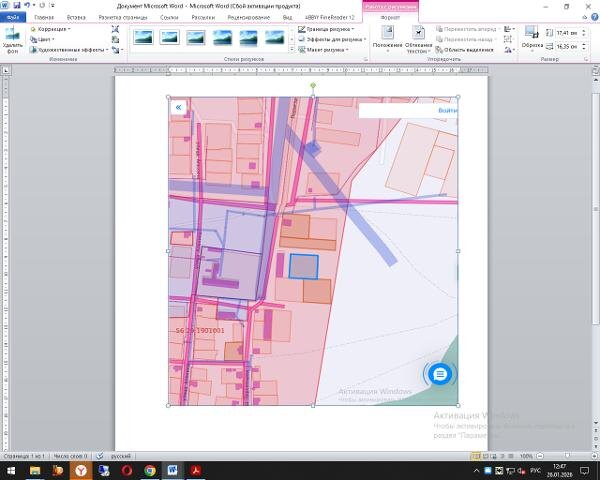Open the Файл (File) menu
600x480 pixels.
[13, 18]
